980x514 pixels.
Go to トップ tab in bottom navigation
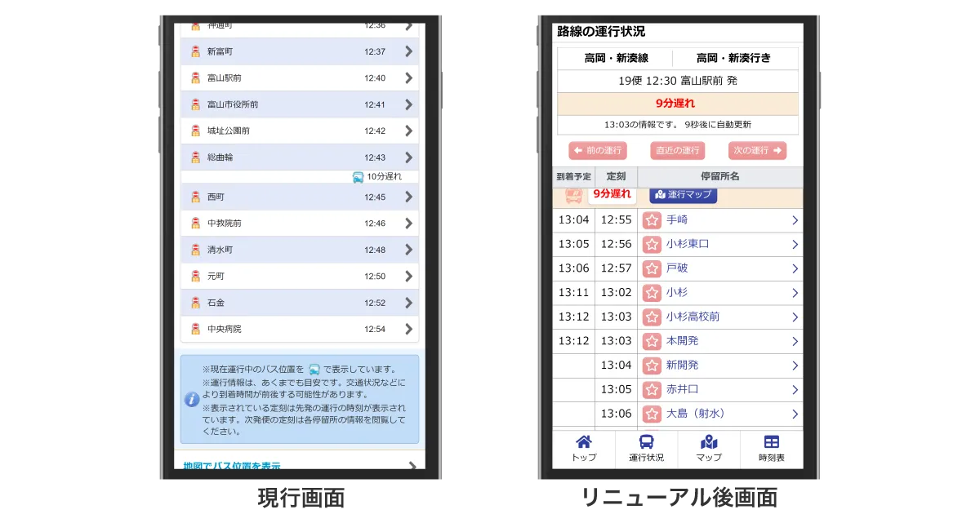(x=584, y=449)
